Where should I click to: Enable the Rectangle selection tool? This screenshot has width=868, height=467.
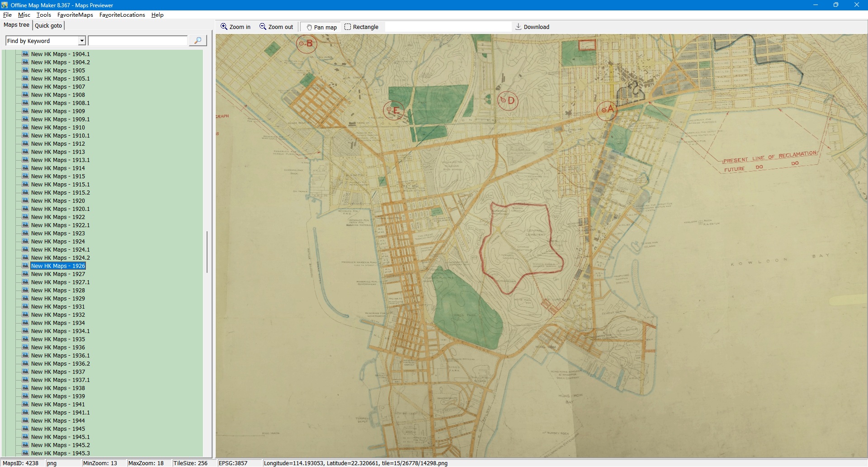[361, 27]
